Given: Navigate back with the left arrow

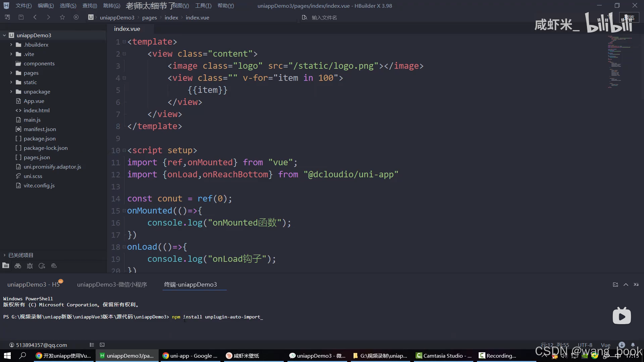Looking at the screenshot, I should click(x=35, y=17).
